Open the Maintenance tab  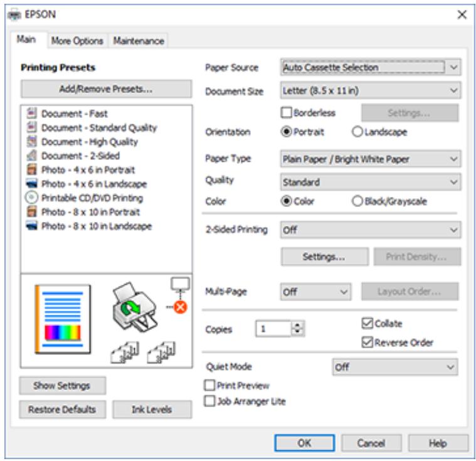click(x=139, y=41)
